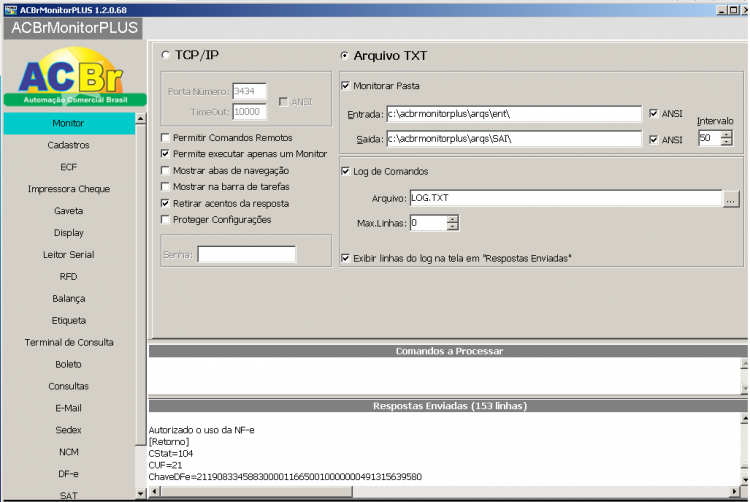Click the 'CUF=21' response line
Viewport: 750px width, 502px height.
[165, 465]
